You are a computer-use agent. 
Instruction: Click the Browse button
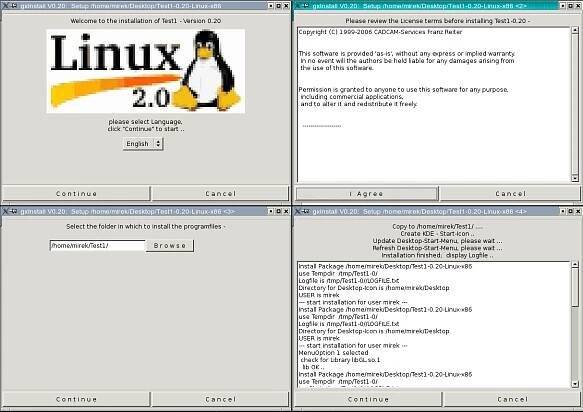tap(170, 245)
